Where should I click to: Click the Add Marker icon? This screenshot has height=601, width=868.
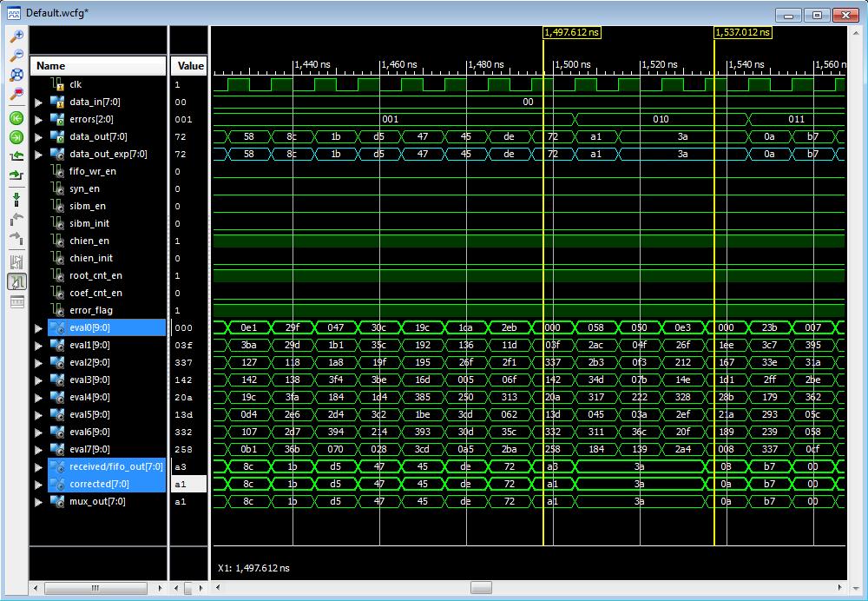pyautogui.click(x=16, y=200)
